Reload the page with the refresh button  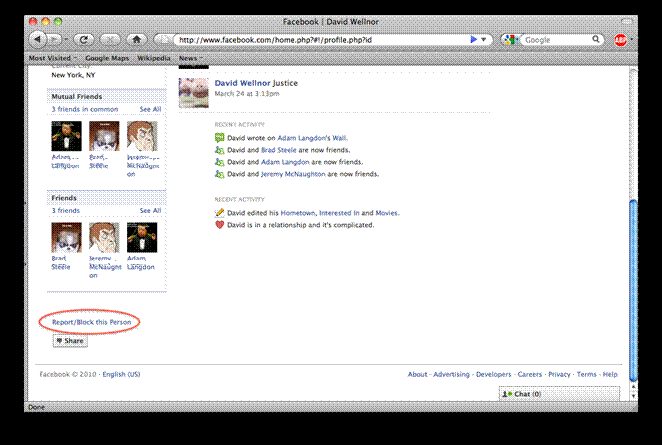84,40
